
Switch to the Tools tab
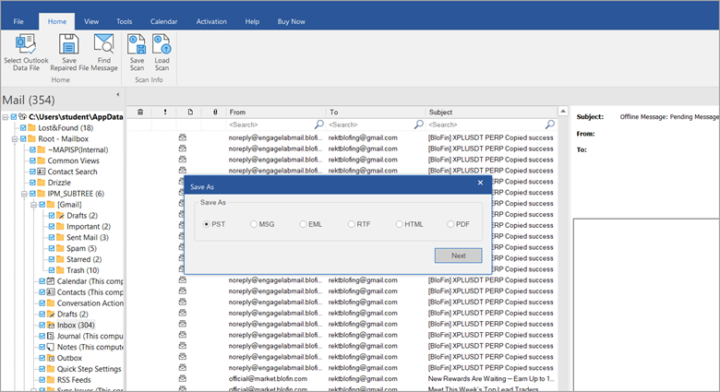124,22
